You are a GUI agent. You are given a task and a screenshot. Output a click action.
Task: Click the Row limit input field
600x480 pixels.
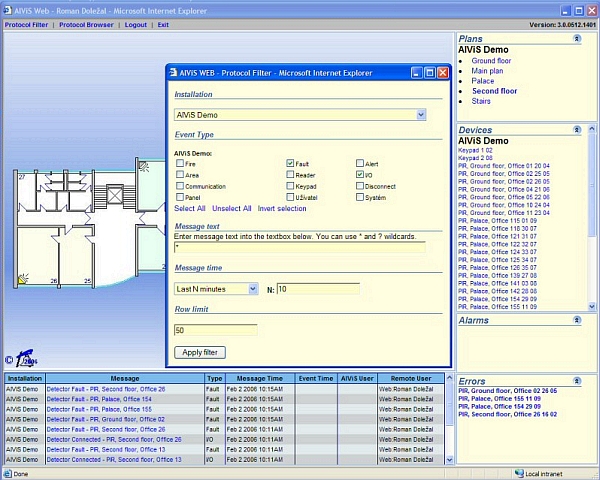pos(215,330)
